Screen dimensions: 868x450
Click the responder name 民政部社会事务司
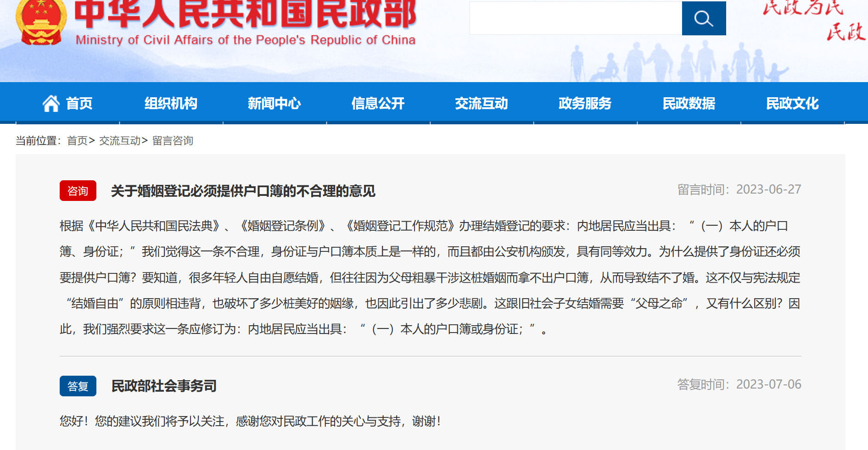click(x=164, y=386)
